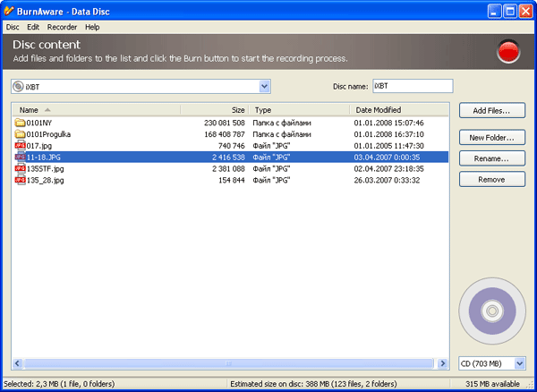Click the JPG icon of 135_28.jpg
The height and width of the screenshot is (392, 537).
coord(21,180)
